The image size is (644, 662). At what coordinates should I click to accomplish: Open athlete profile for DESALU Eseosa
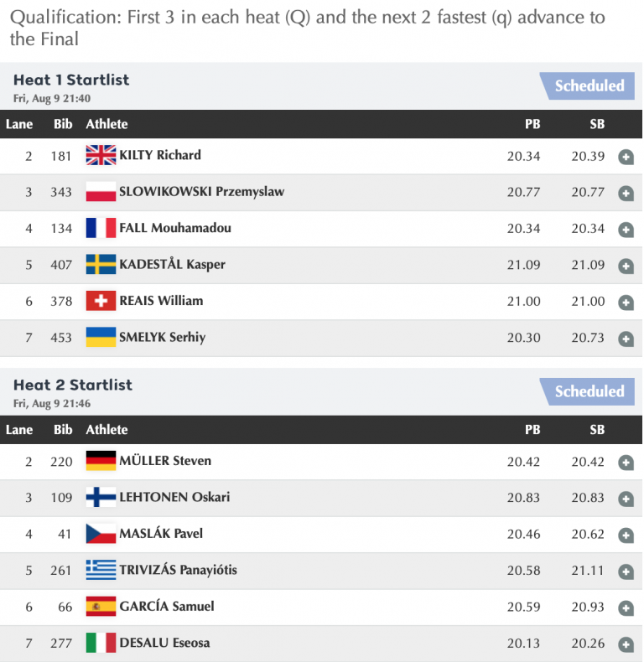coord(164,644)
